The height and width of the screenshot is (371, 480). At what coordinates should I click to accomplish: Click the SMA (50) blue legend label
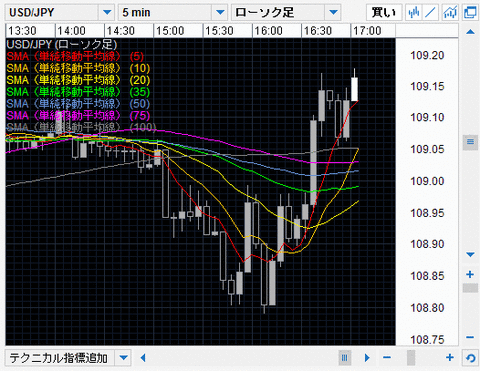(78, 104)
